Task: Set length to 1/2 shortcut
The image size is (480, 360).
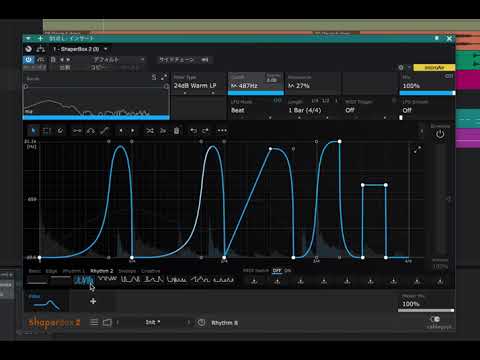Action: coord(326,100)
